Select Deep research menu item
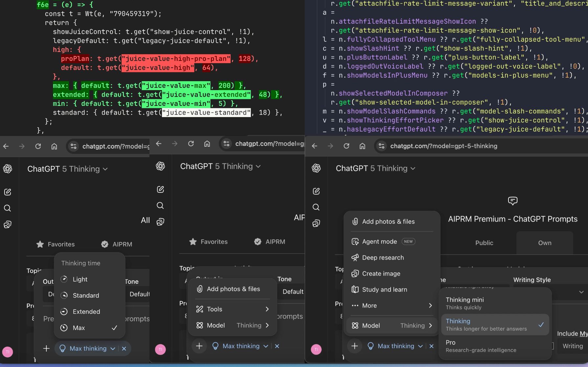The height and width of the screenshot is (367, 588). click(x=392, y=257)
